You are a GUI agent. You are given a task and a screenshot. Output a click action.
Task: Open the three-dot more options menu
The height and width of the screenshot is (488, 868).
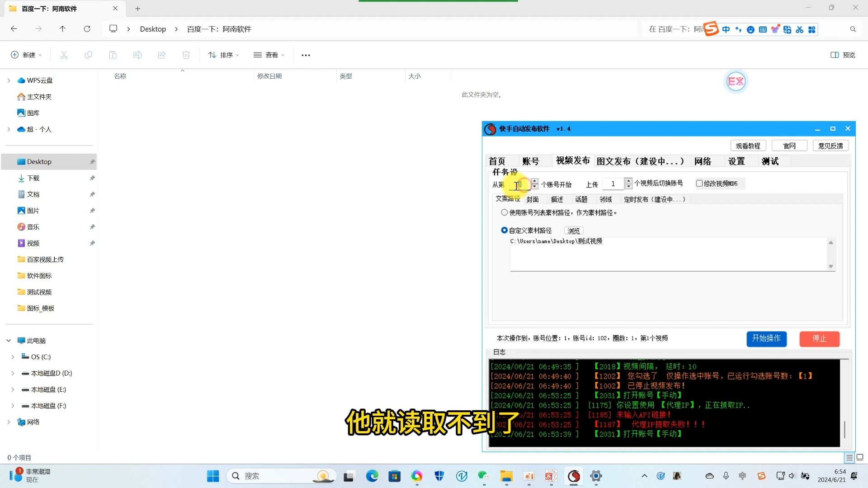pyautogui.click(x=306, y=55)
